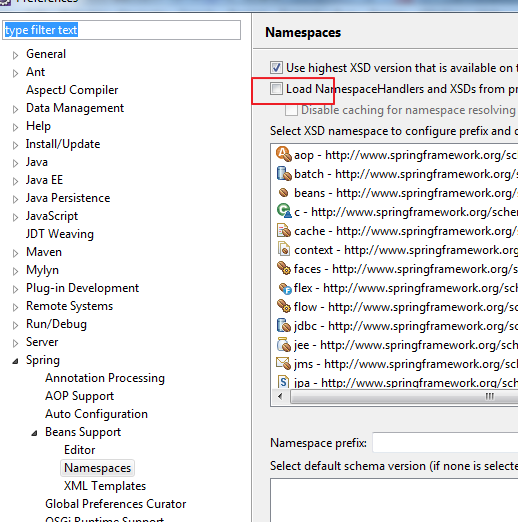Click the flow namespace icon
The height and width of the screenshot is (522, 518).
(x=284, y=306)
